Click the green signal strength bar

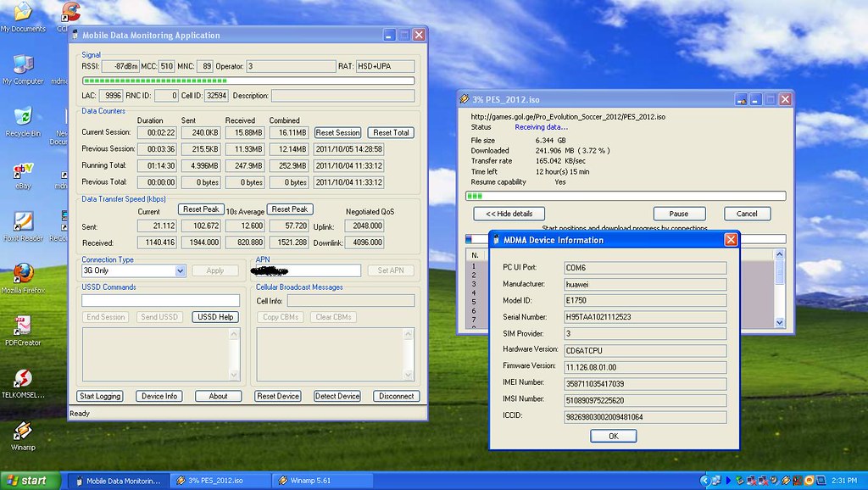point(248,81)
